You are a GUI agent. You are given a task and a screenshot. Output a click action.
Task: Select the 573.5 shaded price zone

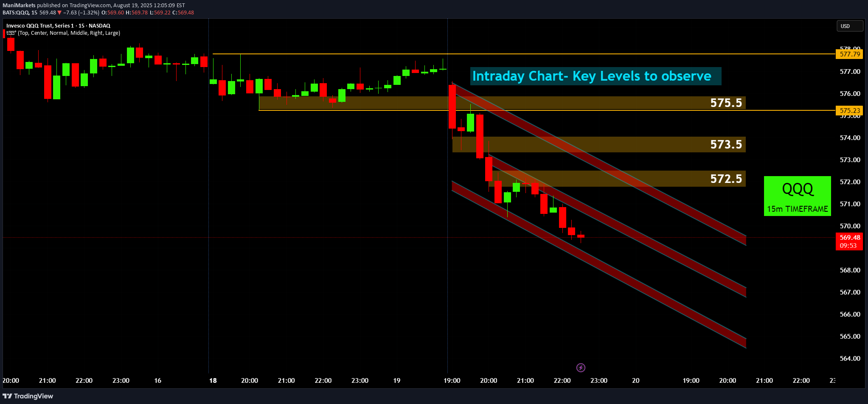pyautogui.click(x=599, y=144)
